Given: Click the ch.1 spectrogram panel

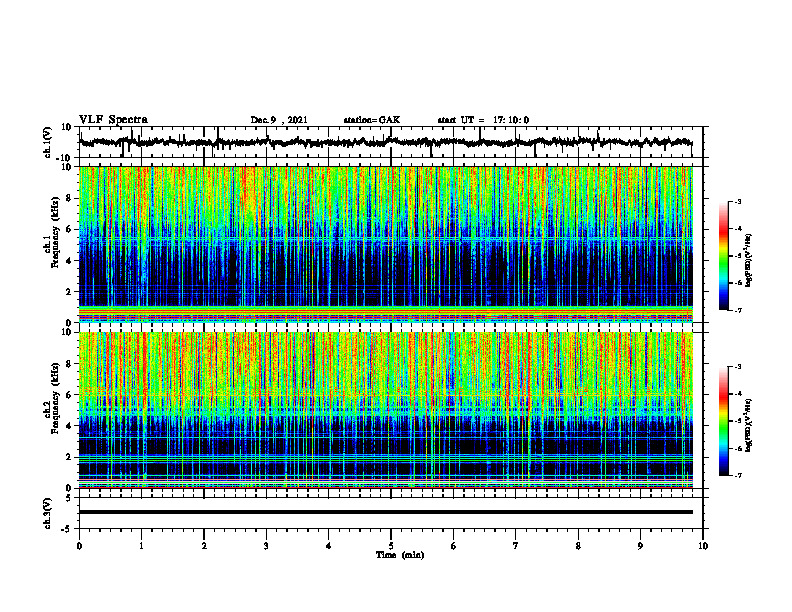Looking at the screenshot, I should (385, 244).
